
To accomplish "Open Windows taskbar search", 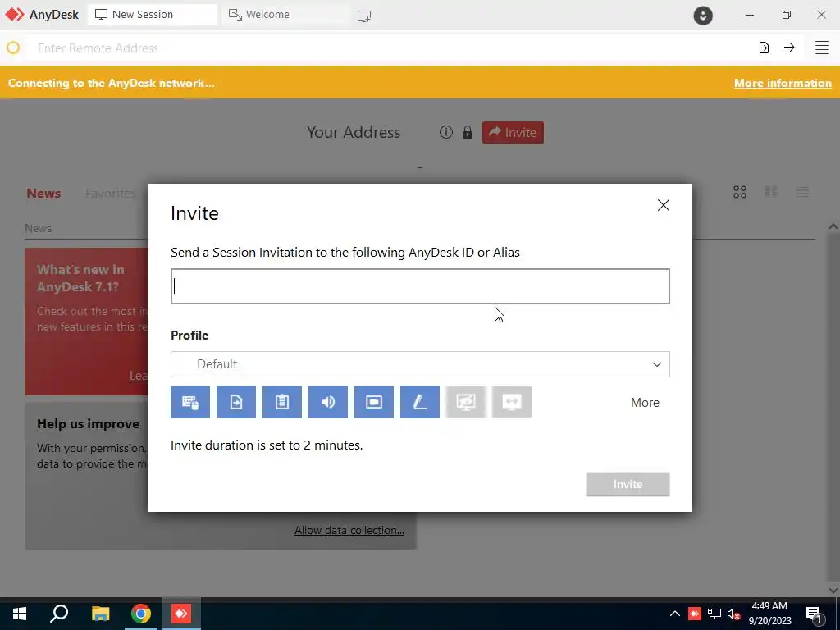I will (x=59, y=614).
